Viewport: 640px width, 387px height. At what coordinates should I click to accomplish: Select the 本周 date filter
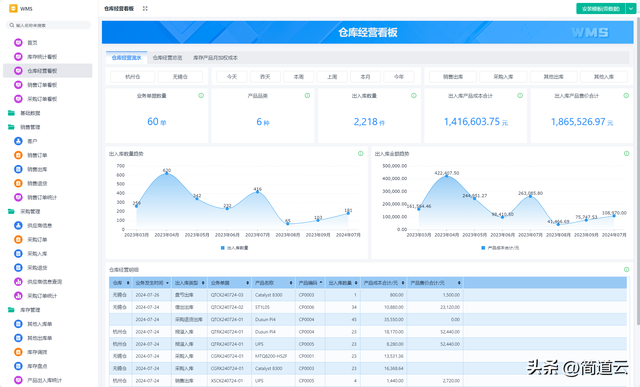(299, 77)
